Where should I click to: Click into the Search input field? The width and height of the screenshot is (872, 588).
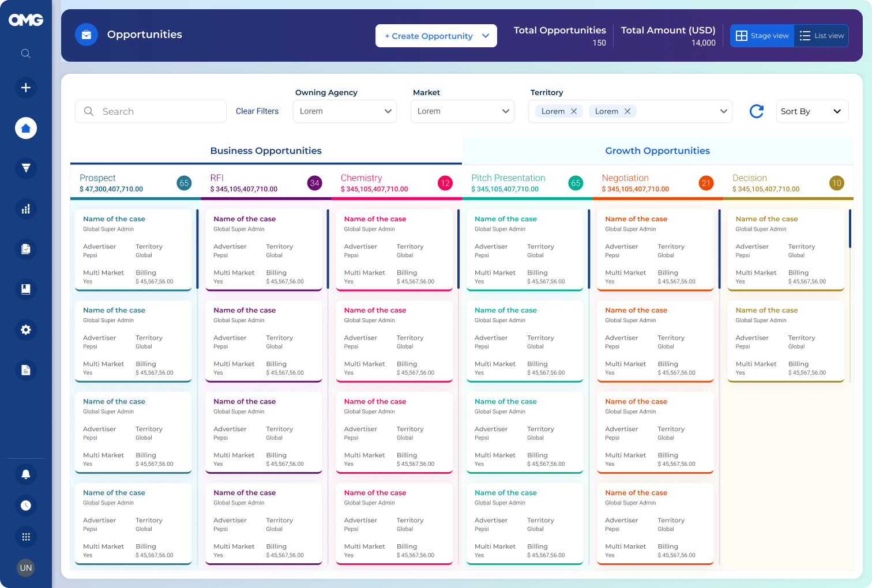(x=156, y=111)
